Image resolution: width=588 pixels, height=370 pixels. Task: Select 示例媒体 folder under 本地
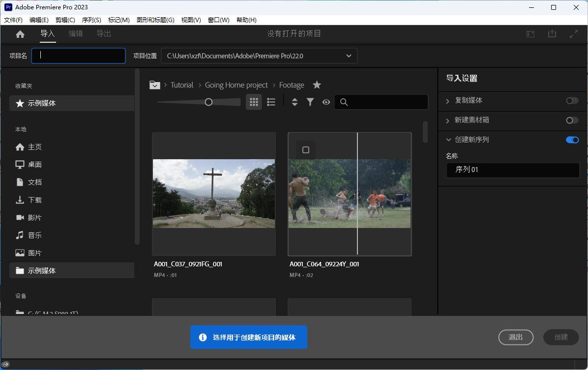coord(72,270)
